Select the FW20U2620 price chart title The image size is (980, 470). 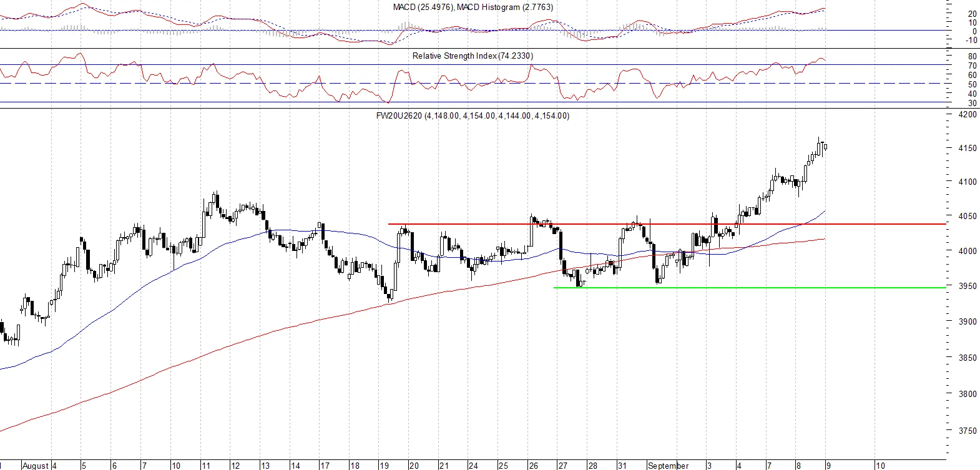click(473, 115)
